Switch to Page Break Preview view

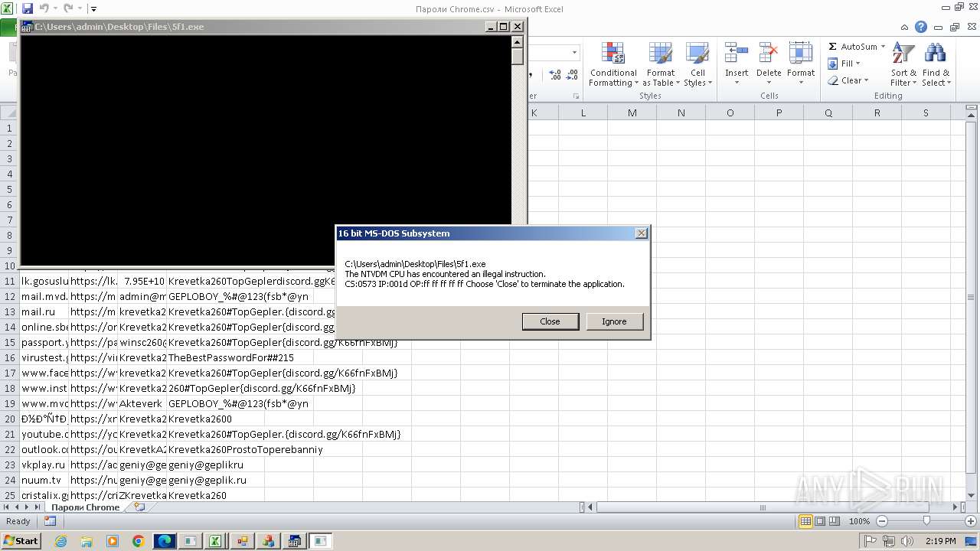[x=835, y=521]
